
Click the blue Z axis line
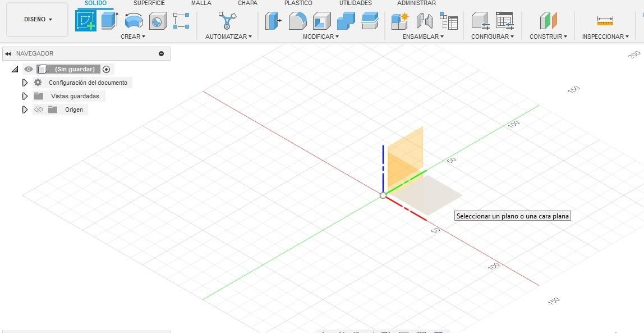click(x=383, y=168)
